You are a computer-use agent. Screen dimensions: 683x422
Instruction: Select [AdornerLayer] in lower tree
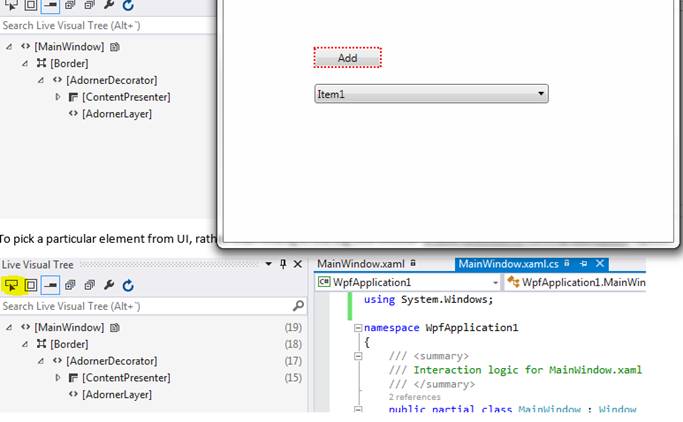(117, 395)
